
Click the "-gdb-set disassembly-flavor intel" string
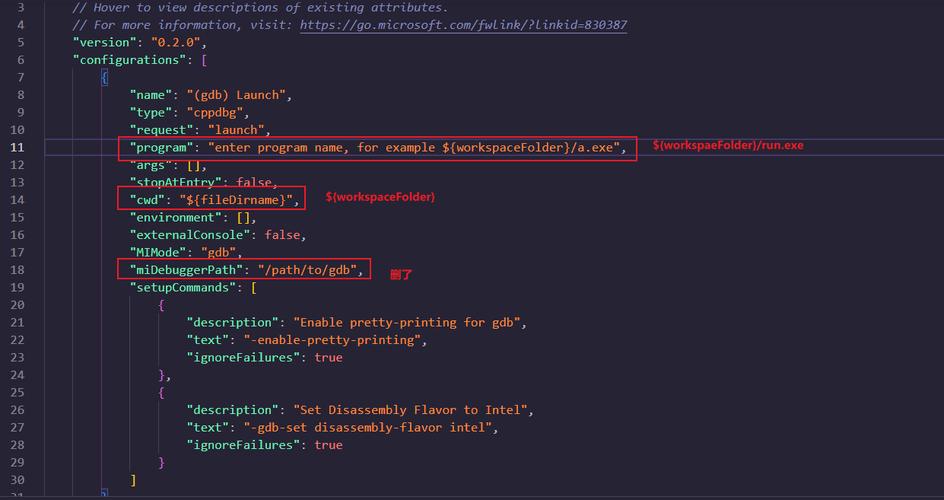pyautogui.click(x=370, y=427)
